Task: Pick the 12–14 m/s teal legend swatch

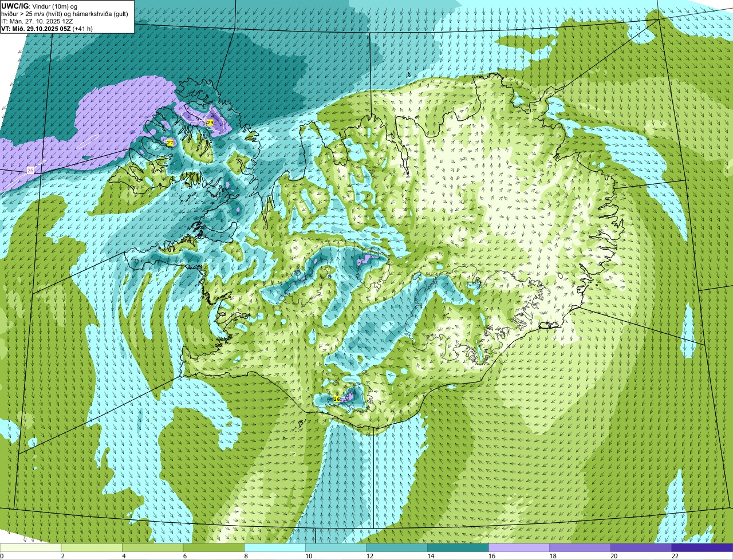Action: 397,547
